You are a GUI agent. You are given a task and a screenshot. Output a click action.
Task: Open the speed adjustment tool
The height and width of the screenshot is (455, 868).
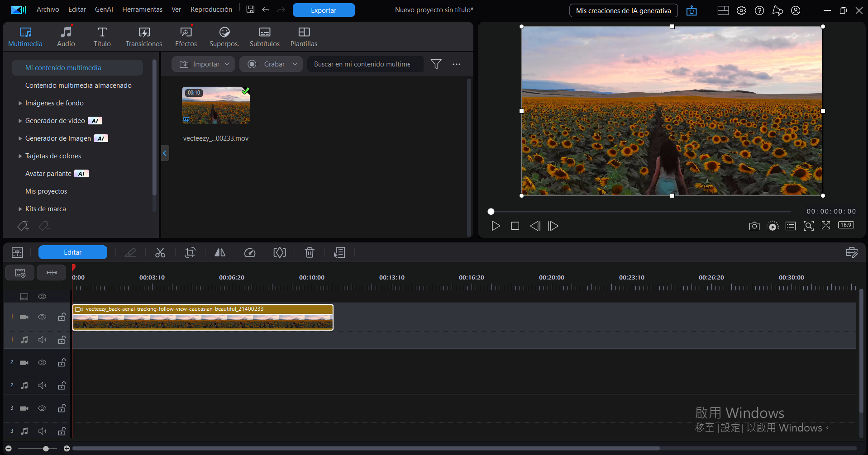click(250, 252)
